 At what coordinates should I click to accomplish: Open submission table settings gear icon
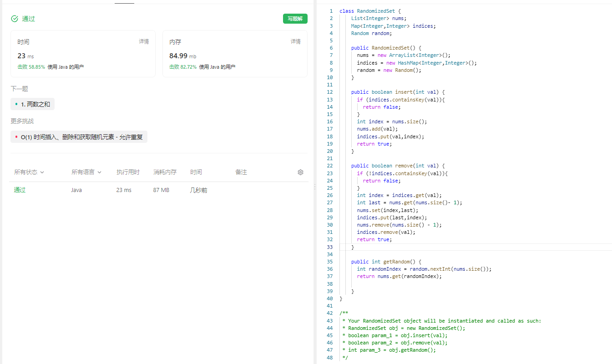(x=300, y=172)
